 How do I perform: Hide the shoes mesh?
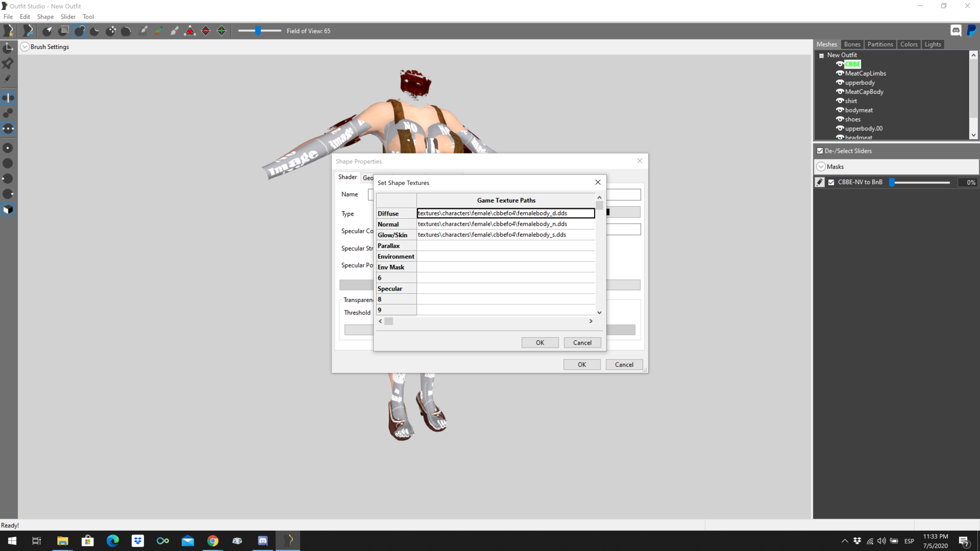click(x=840, y=119)
